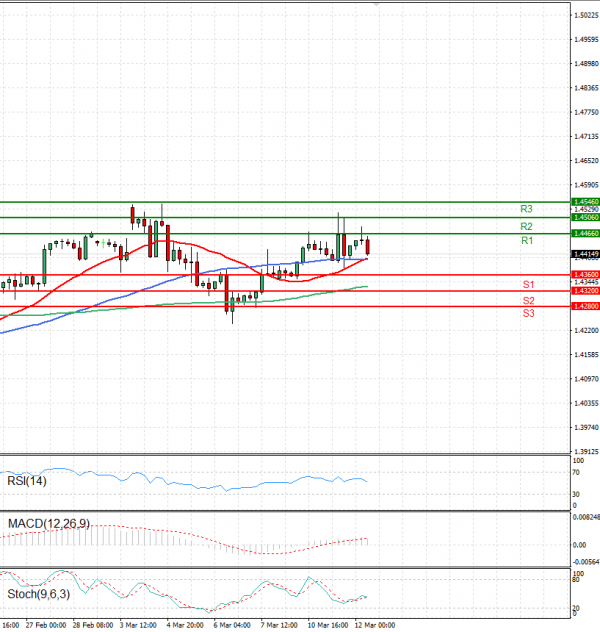Select the 1.42800 support price tag
This screenshot has width=600, height=632.
585,306
